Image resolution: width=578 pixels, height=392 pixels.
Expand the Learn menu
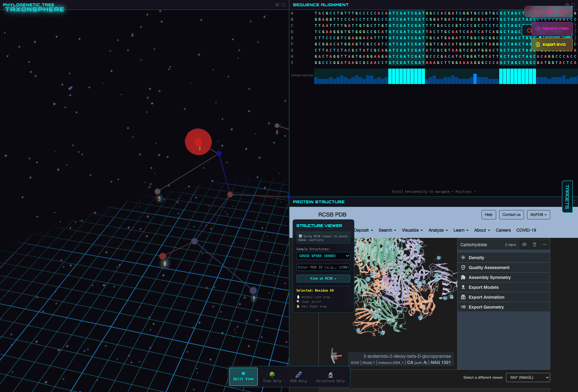click(461, 230)
